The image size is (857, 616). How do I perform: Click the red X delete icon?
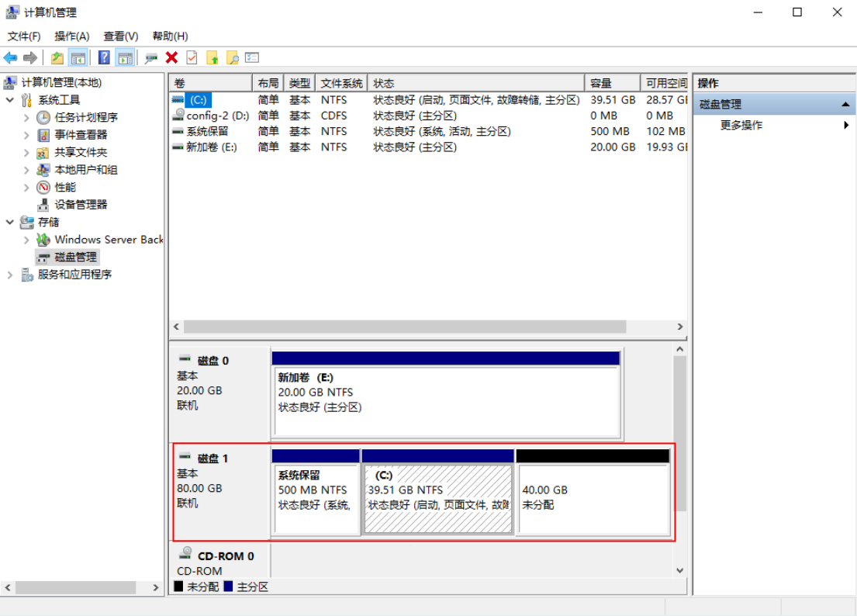click(171, 58)
